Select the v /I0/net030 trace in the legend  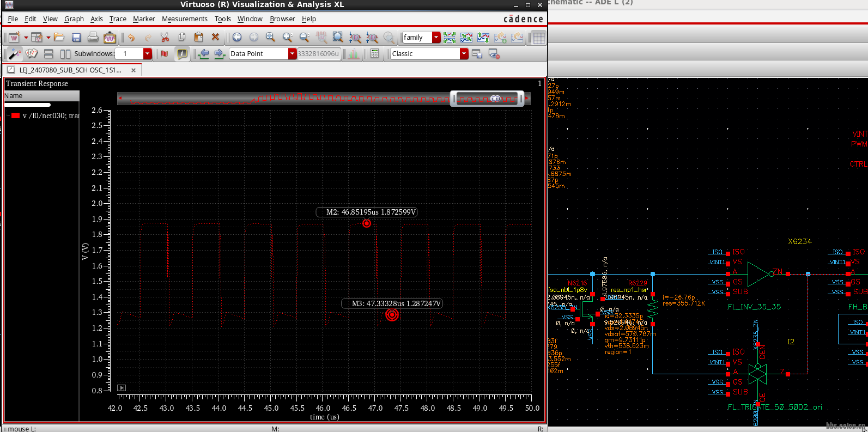(51, 115)
